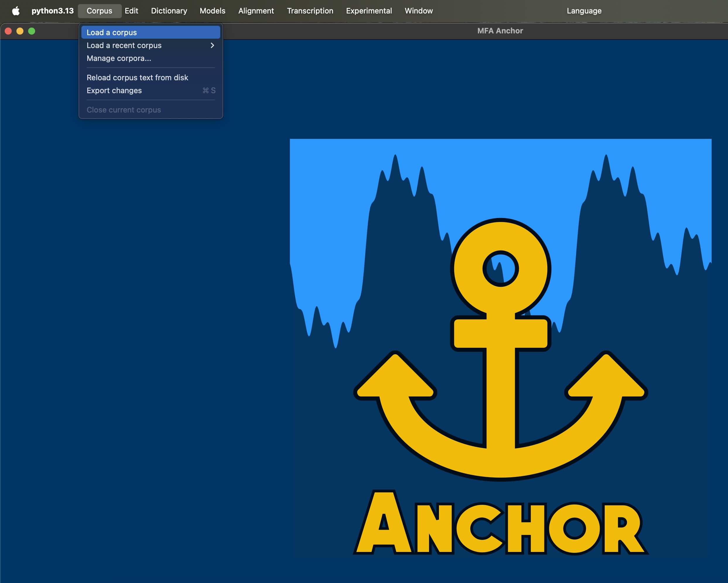Select Export changes
The width and height of the screenshot is (728, 583).
pos(151,90)
